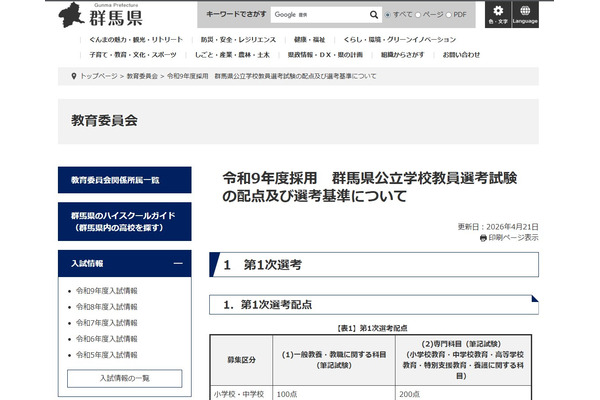
Task: Click the printer icon for print view
Action: (x=483, y=238)
